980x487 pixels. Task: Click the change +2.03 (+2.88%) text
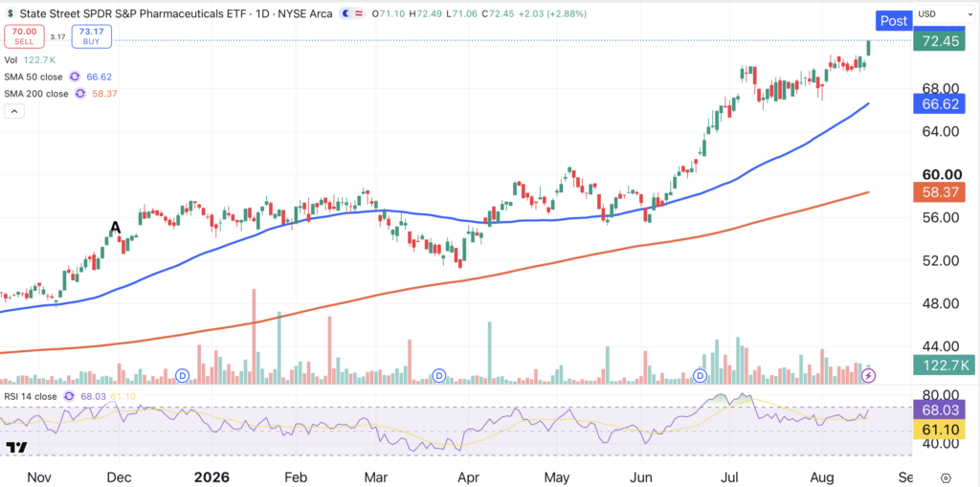552,13
